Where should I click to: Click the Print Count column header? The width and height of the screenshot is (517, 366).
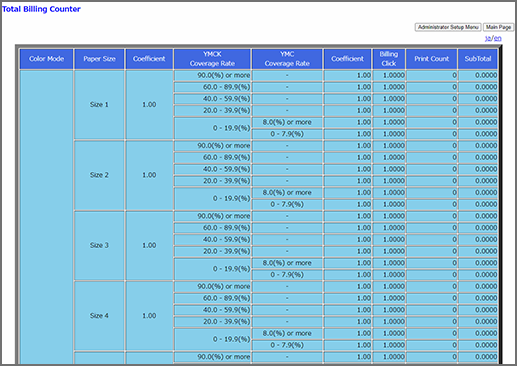click(432, 59)
